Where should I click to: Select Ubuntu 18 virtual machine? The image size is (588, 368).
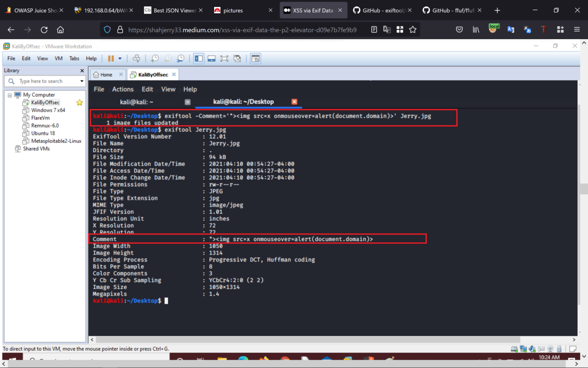(43, 133)
